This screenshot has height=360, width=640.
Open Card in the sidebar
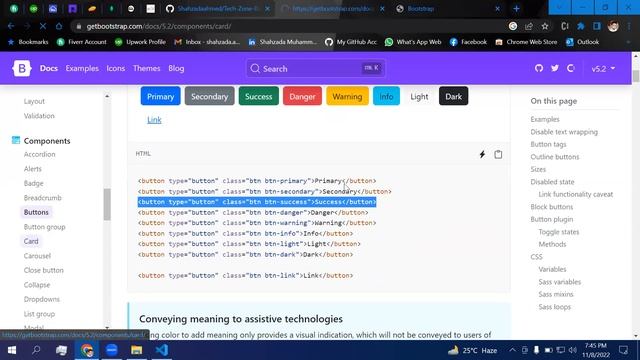[x=31, y=241]
